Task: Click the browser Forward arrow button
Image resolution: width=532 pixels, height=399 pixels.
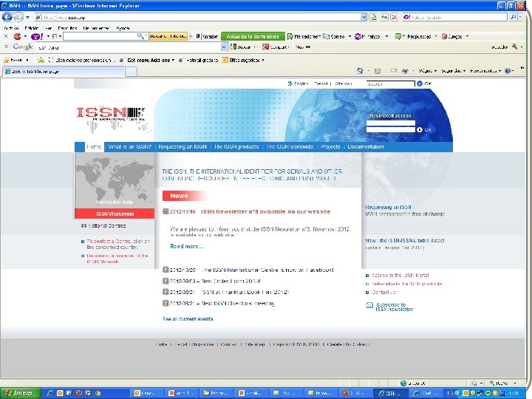Action: coord(18,16)
